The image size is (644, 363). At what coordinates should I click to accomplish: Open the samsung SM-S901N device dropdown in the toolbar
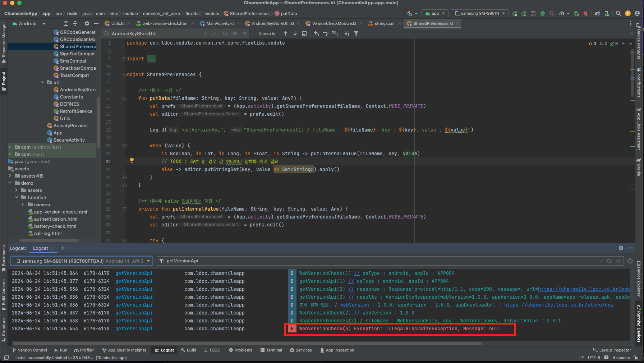[x=480, y=14]
